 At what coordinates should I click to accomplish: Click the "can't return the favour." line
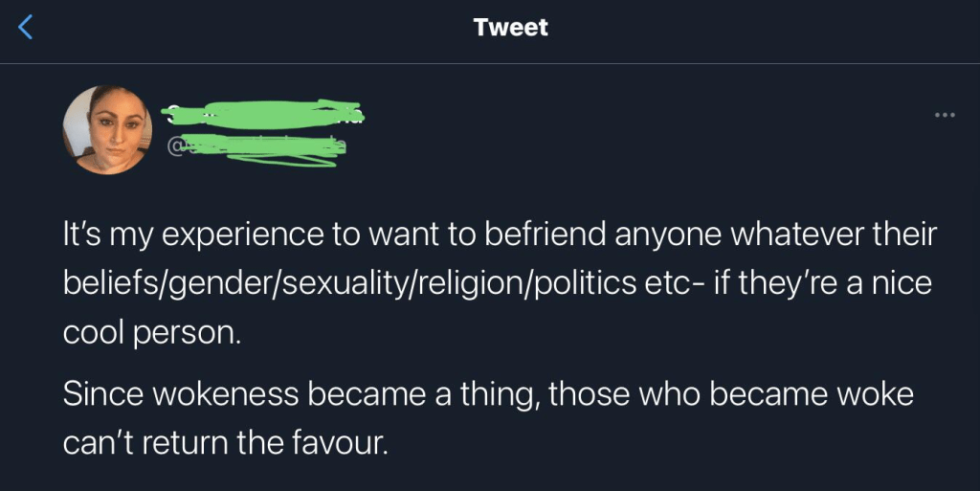click(x=226, y=441)
